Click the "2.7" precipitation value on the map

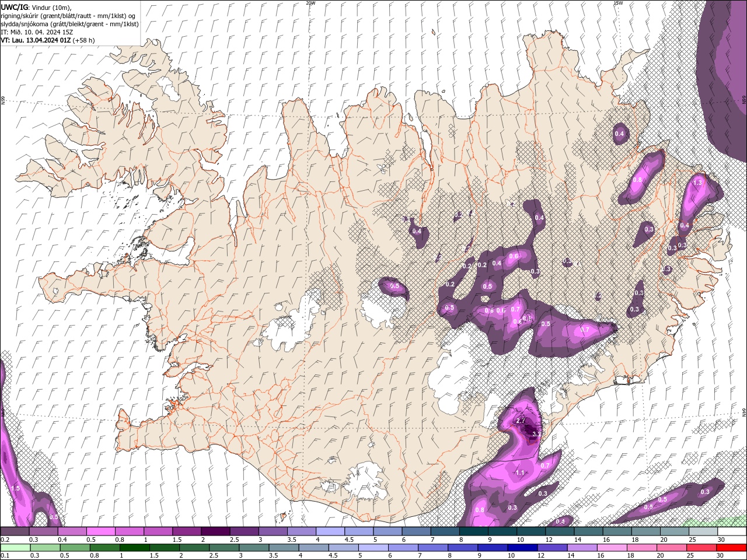(x=522, y=421)
